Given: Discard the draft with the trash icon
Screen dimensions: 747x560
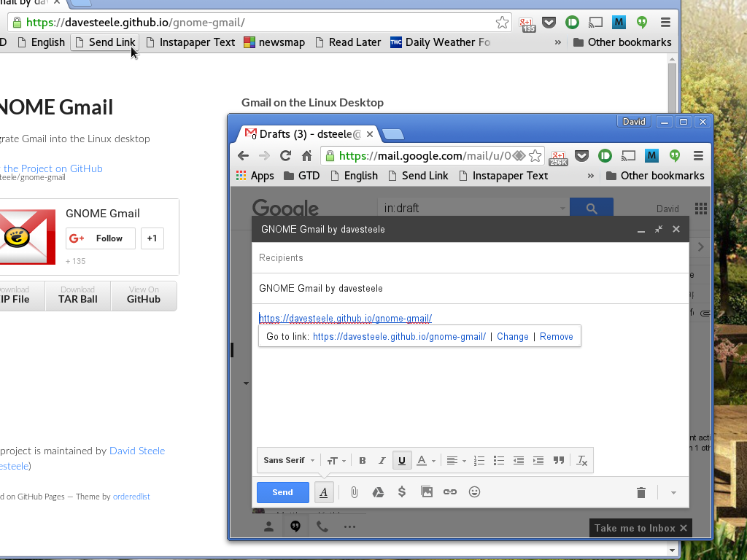Looking at the screenshot, I should (641, 493).
